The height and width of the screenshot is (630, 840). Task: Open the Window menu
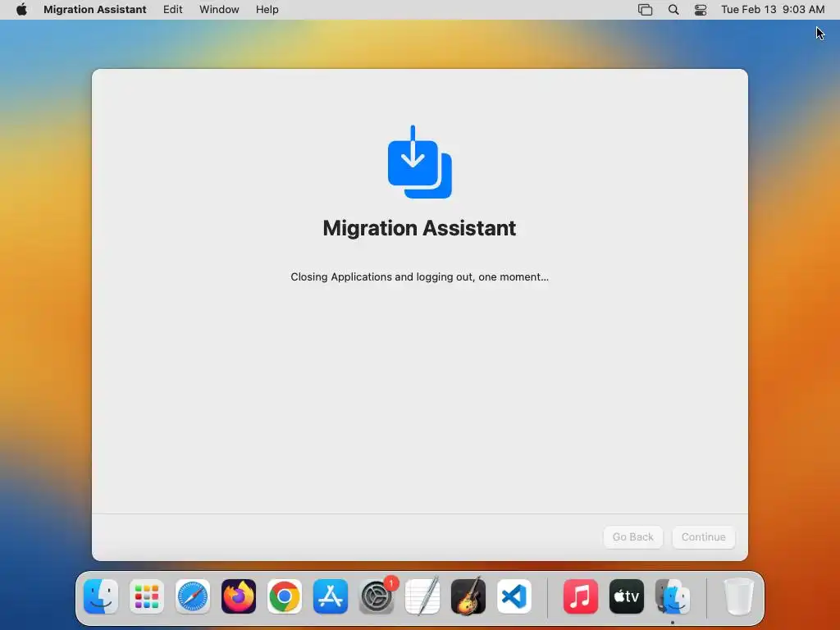tap(219, 10)
